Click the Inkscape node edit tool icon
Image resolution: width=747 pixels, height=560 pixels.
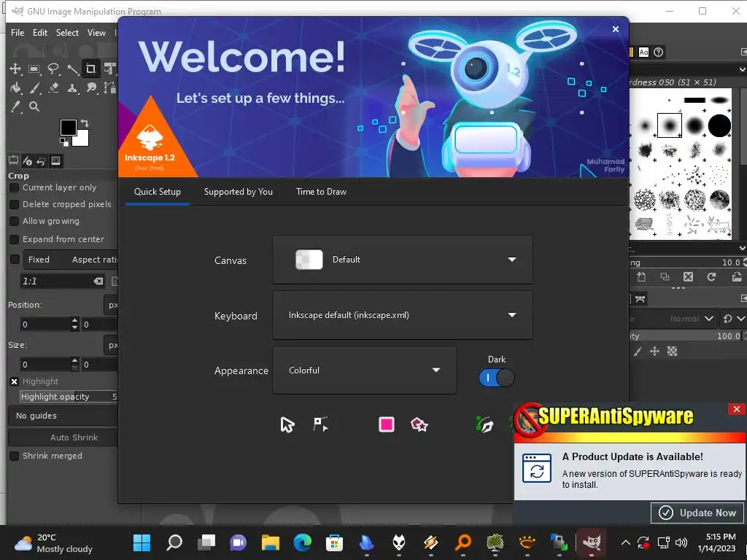(320, 424)
